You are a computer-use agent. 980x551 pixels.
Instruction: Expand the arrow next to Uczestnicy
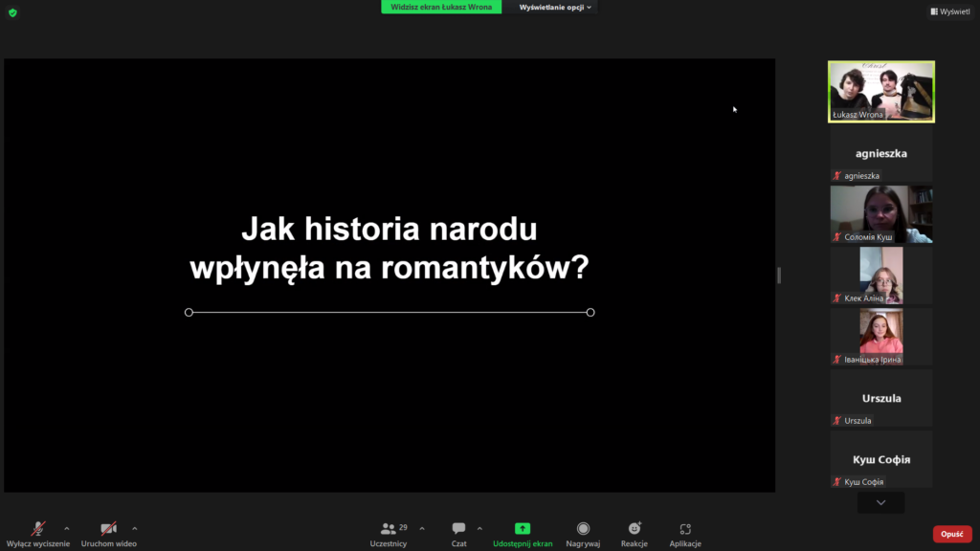point(422,528)
